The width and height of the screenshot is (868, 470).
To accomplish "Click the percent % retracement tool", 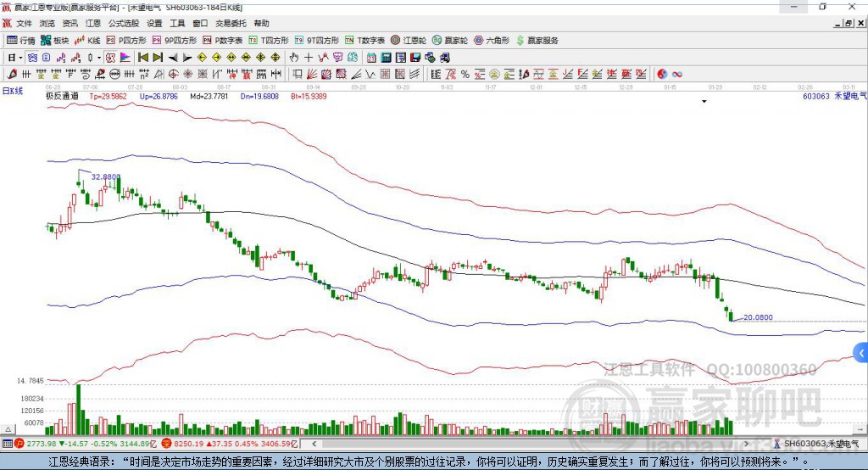I will pos(465,74).
